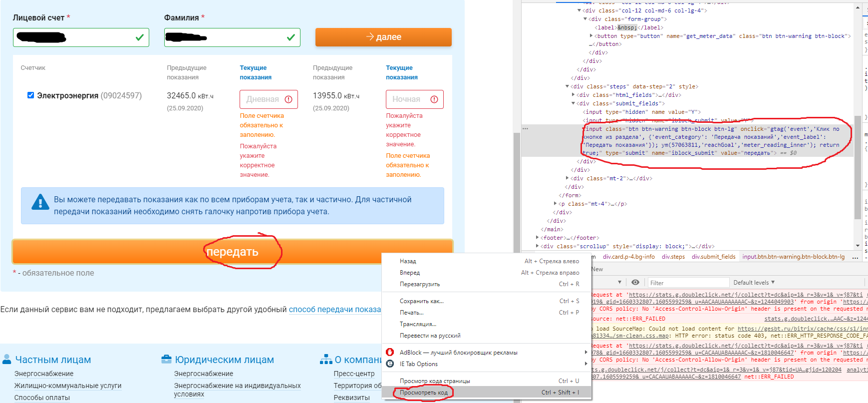868x403 pixels.
Task: Expand button get_meter_data node
Action: 591,36
